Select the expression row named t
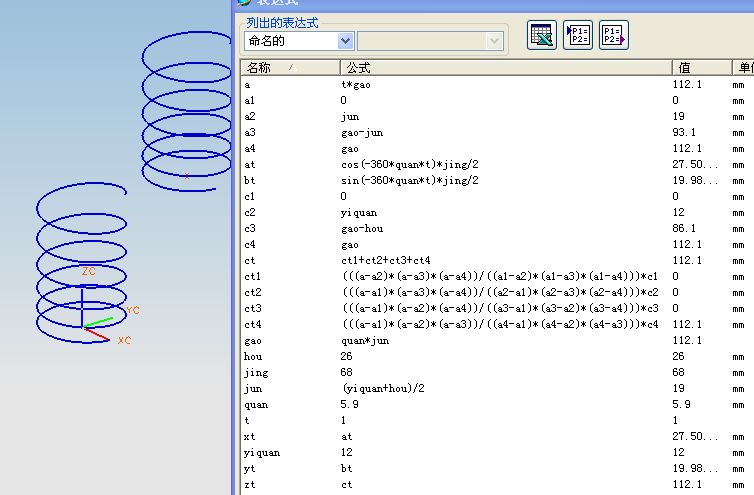This screenshot has height=495, width=754. 497,420
